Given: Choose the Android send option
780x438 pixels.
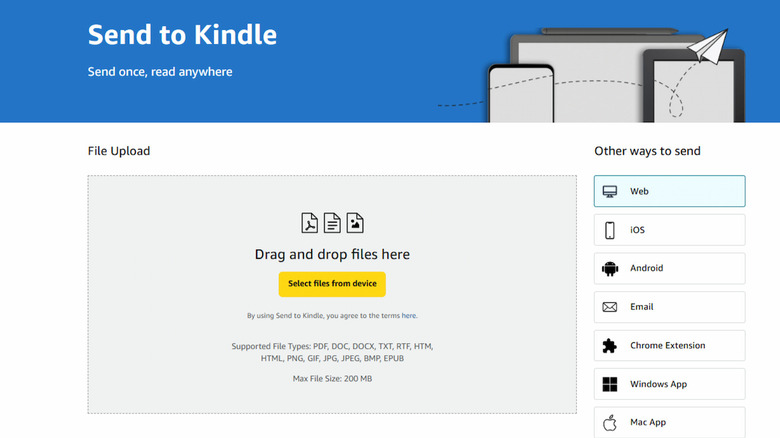Looking at the screenshot, I should click(670, 268).
